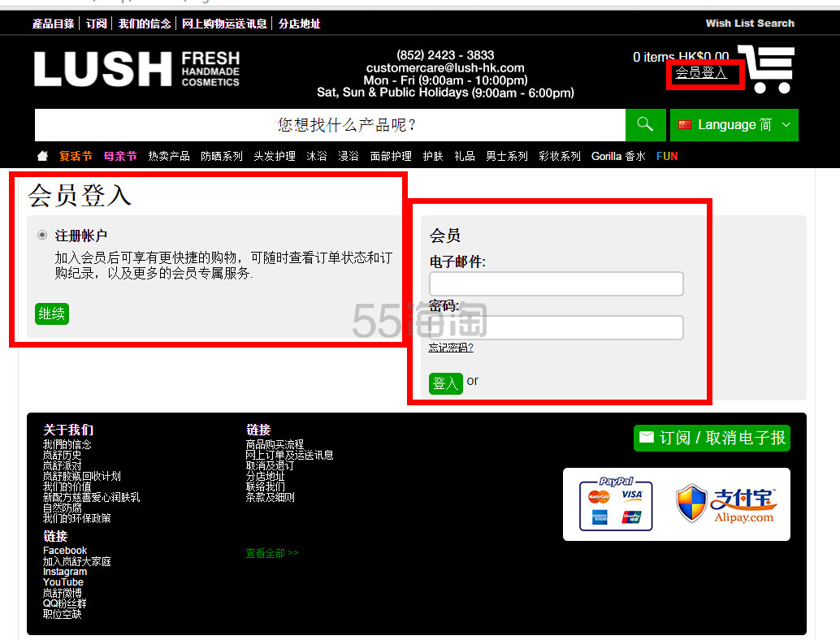Open footer link 我們的信念

tap(67, 444)
